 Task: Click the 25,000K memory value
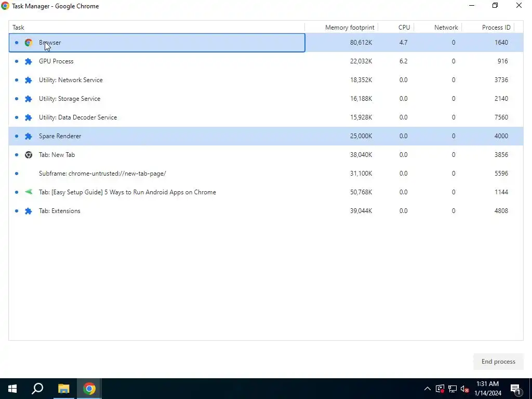coord(361,136)
